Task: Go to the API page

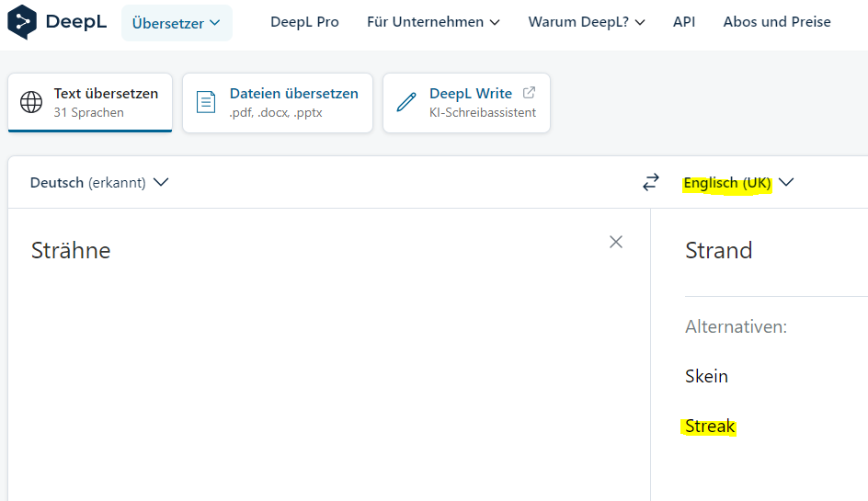Action: point(684,22)
